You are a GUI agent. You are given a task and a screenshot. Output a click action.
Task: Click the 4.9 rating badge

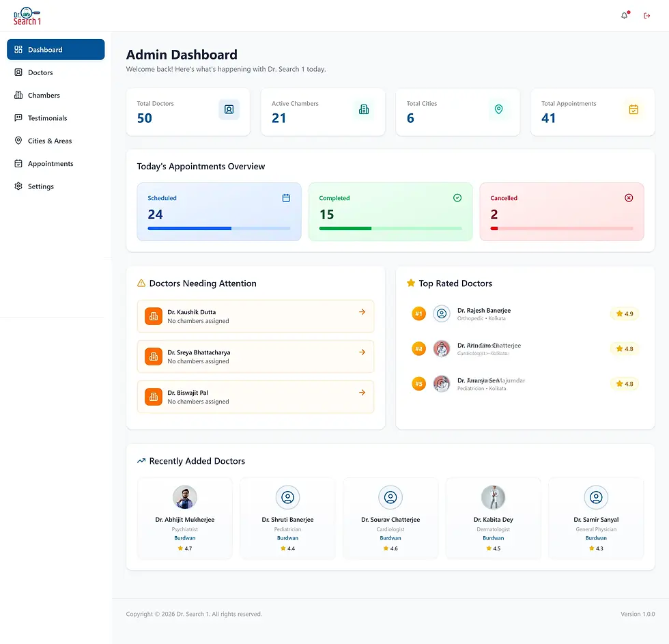click(625, 313)
